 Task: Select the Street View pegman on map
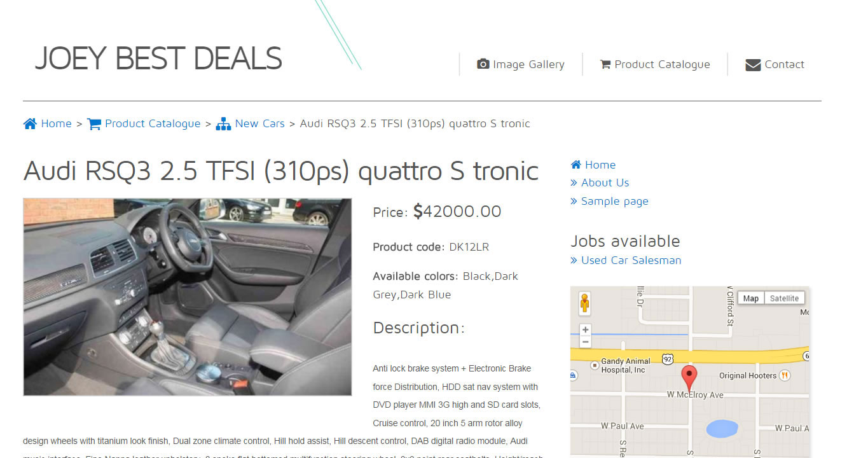click(585, 303)
